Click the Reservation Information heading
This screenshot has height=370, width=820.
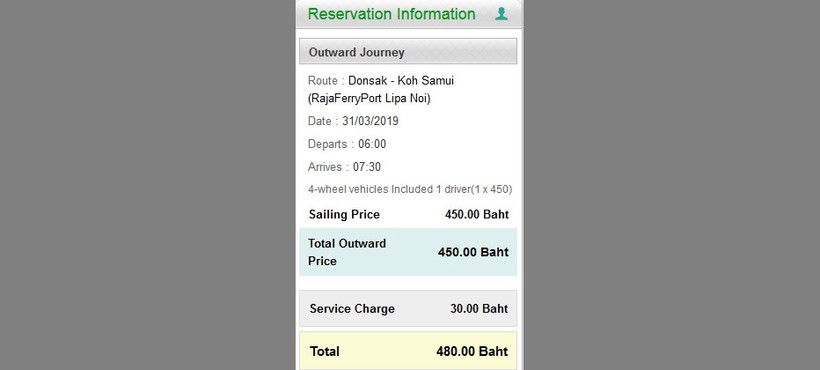click(x=391, y=14)
